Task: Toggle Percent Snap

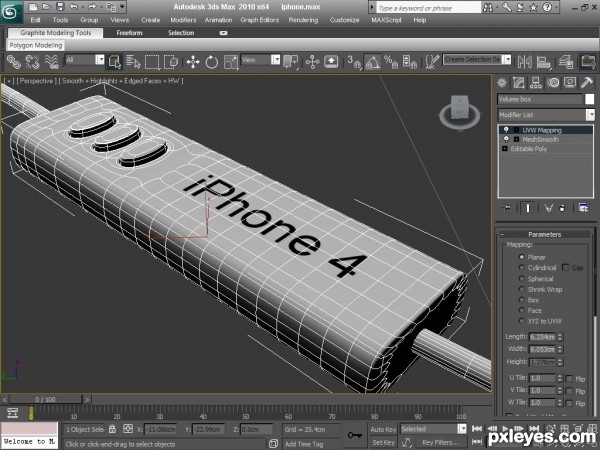Action: 391,61
